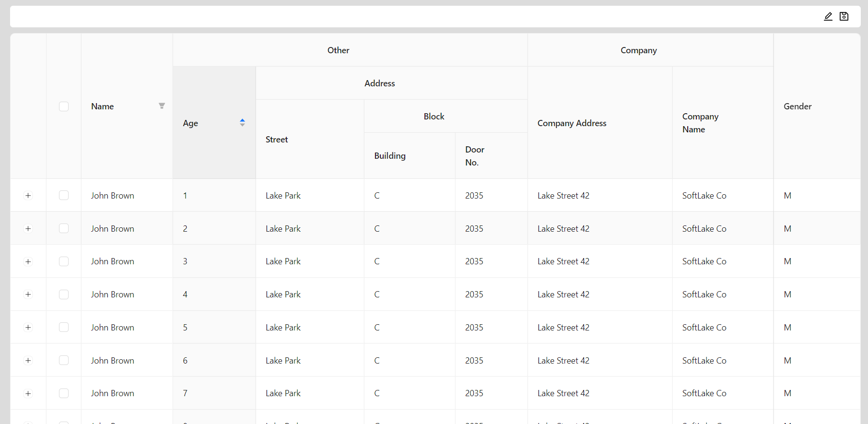This screenshot has height=424, width=868.
Task: Expand the row with Age 1
Action: [28, 196]
